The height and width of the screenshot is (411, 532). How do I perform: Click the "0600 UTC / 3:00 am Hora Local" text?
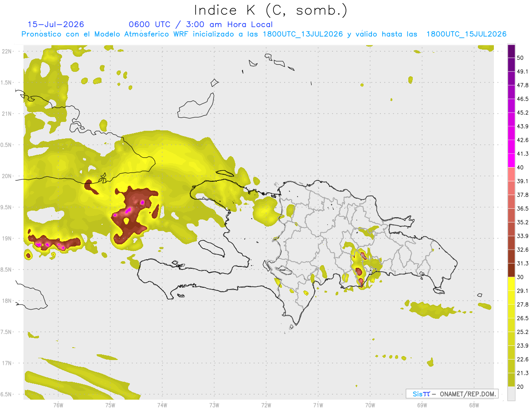[x=200, y=24]
